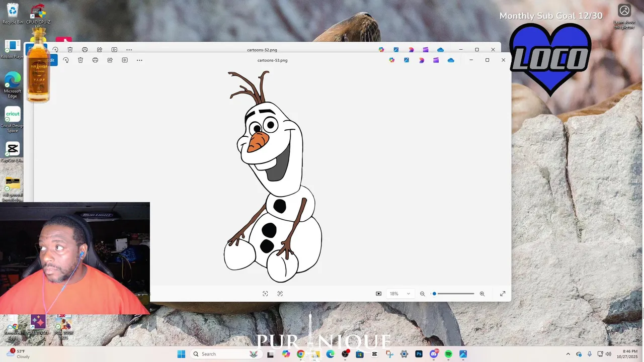Open Cricut Design Space desktop shortcut
Image resolution: width=644 pixels, height=362 pixels.
pyautogui.click(x=13, y=120)
